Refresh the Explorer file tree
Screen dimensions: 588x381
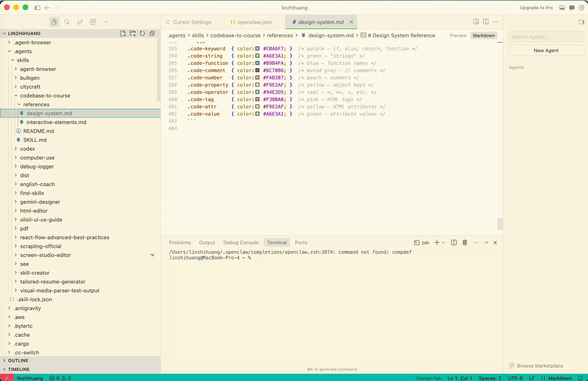(x=142, y=33)
